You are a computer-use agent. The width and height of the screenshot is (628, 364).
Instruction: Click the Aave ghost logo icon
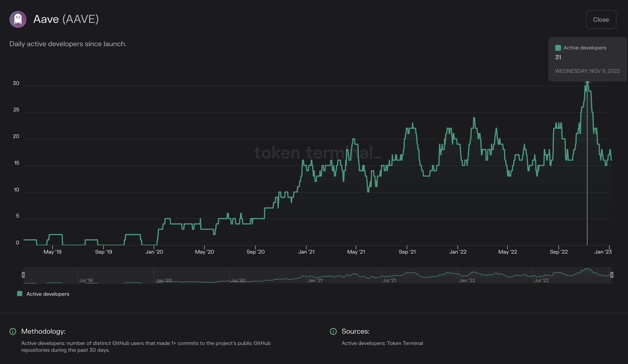[x=18, y=19]
